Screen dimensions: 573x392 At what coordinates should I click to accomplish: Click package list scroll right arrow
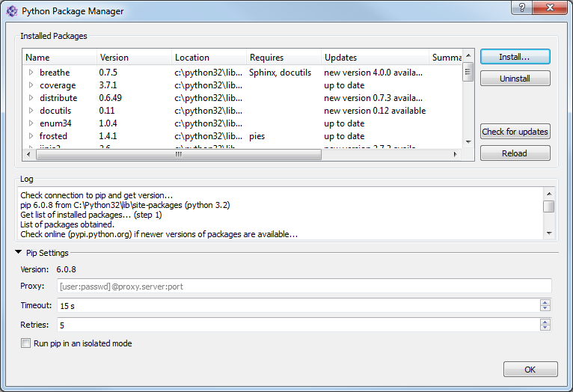456,155
